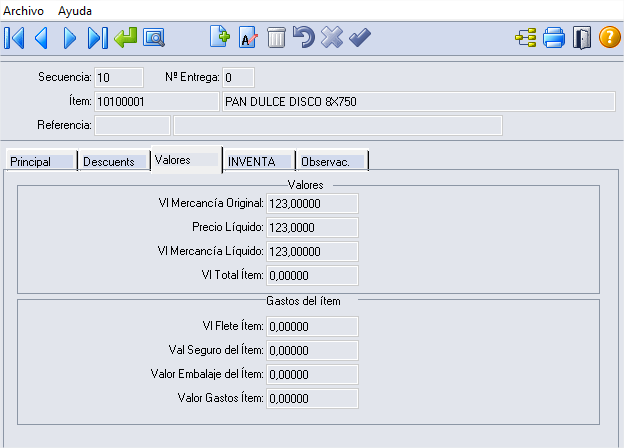Undo changes with the curved arrow icon
Viewport: 624px width, 448px height.
pyautogui.click(x=304, y=37)
